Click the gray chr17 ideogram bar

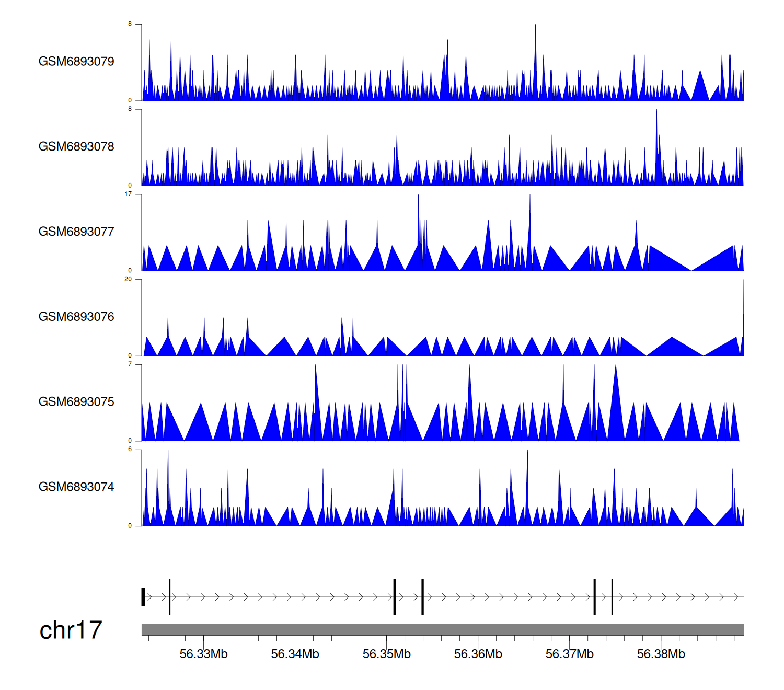coord(442,629)
